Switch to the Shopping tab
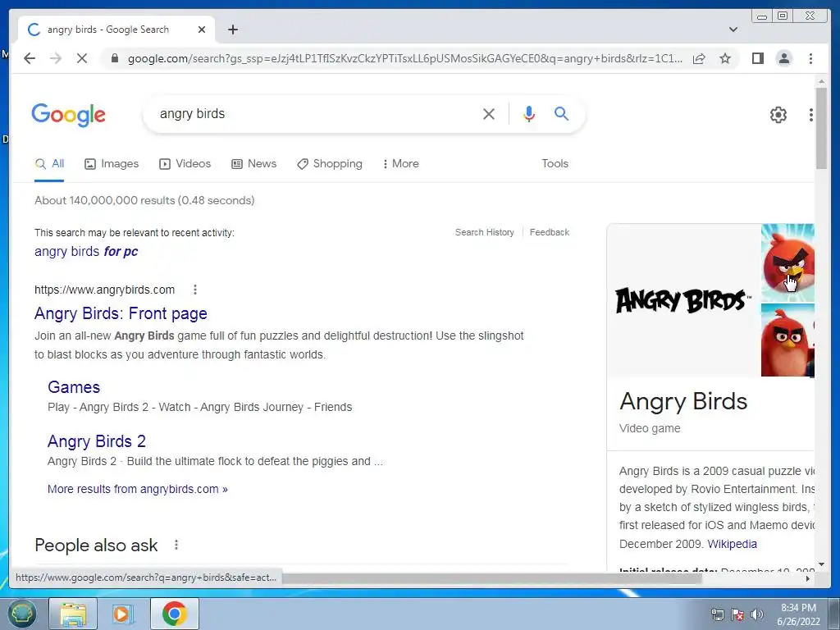840x630 pixels. pyautogui.click(x=330, y=164)
